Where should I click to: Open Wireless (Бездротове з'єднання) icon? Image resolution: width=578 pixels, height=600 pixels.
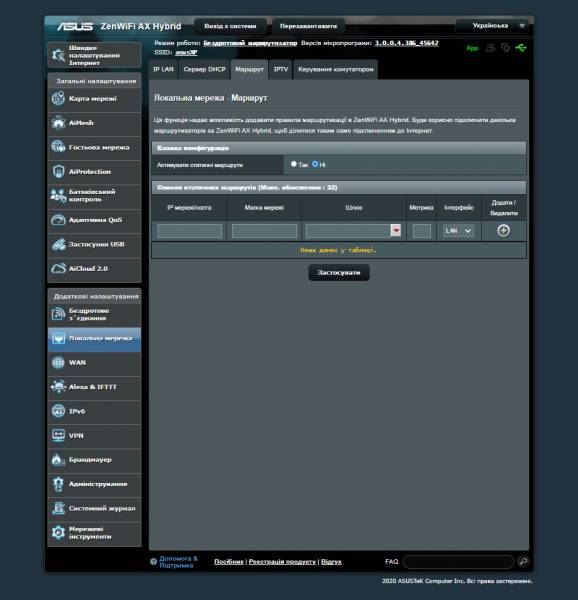59,314
